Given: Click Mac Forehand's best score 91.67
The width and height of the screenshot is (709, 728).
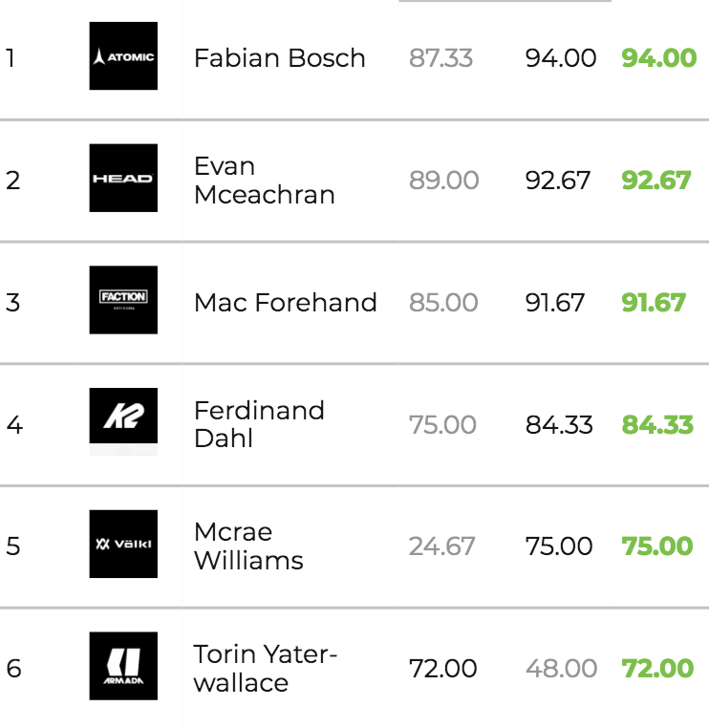Looking at the screenshot, I should (654, 303).
